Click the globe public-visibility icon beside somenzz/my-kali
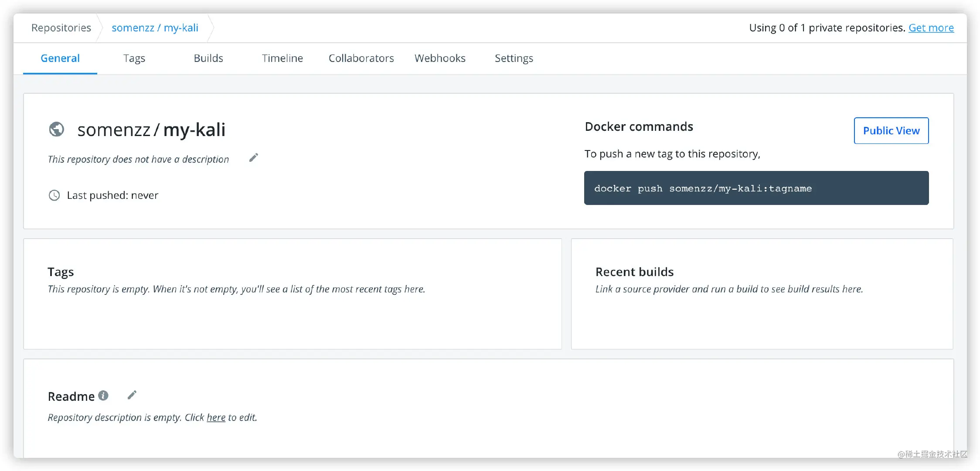Screen dimensions: 980x471 (57, 129)
